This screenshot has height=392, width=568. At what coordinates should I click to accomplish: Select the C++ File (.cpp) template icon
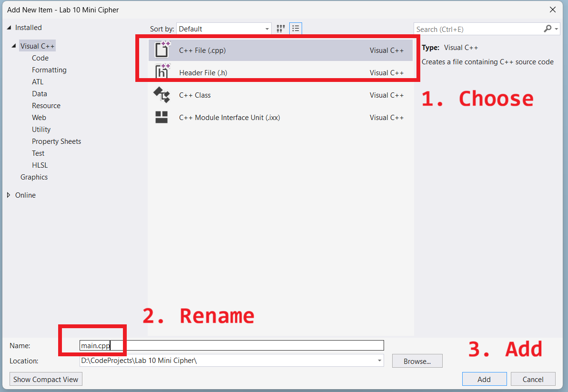[162, 50]
